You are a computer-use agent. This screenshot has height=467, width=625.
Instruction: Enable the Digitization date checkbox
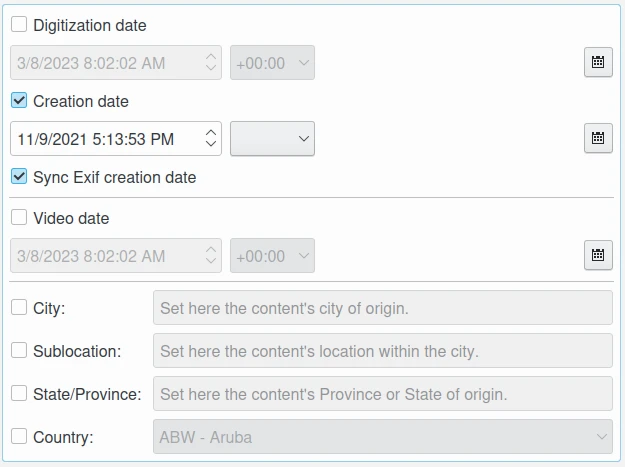coord(19,25)
